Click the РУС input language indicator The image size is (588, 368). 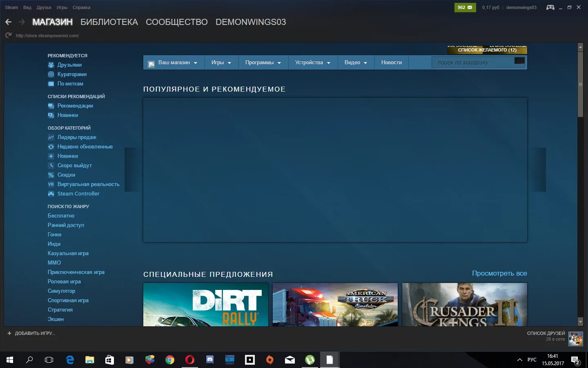tap(532, 360)
